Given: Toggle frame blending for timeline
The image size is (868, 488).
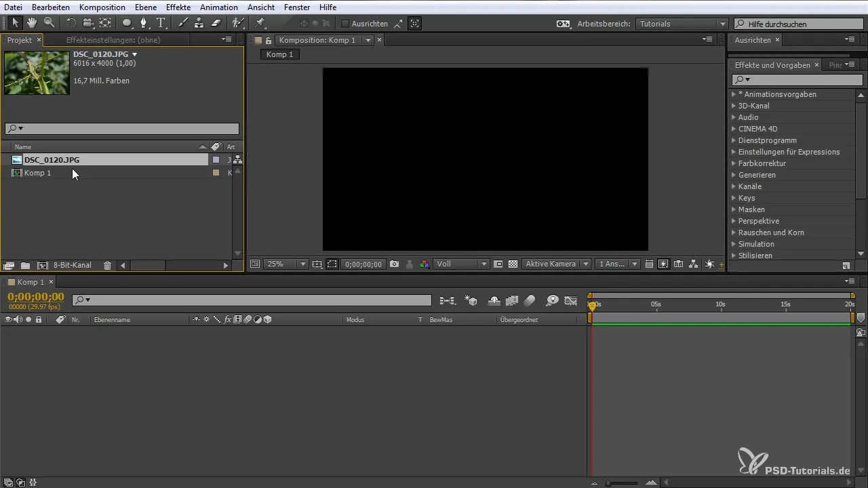Looking at the screenshot, I should pyautogui.click(x=512, y=300).
